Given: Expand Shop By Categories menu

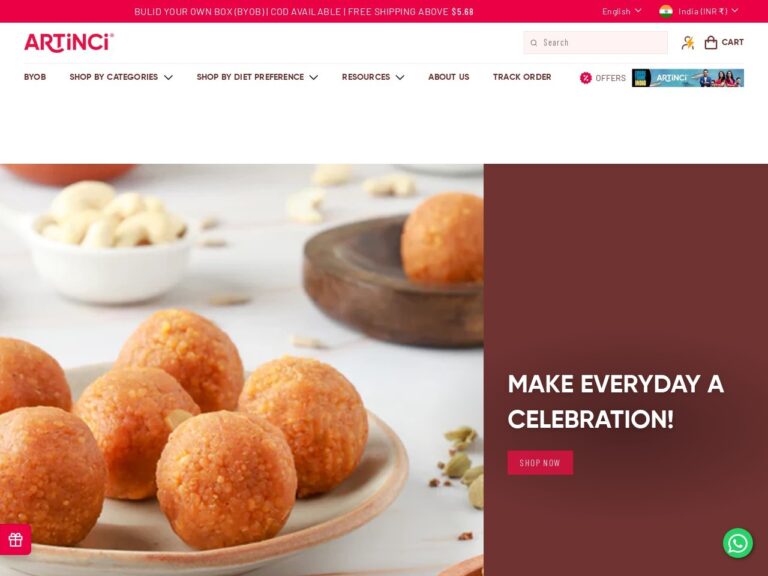Looking at the screenshot, I should coord(121,77).
